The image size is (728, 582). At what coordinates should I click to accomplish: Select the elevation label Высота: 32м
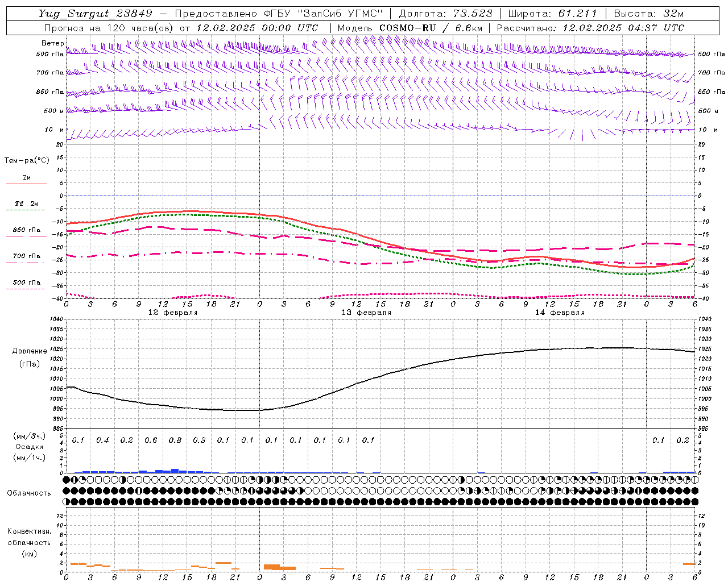[x=648, y=14]
